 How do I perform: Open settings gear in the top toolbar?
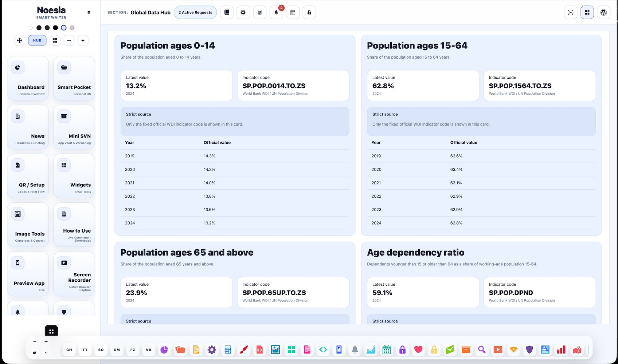click(243, 12)
